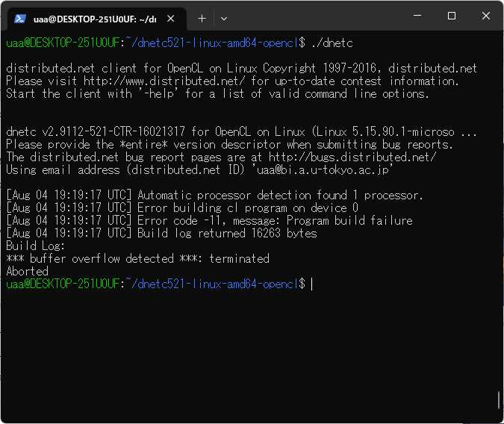Viewport: 504px width, 424px height.
Task: Expand the new tab profile dropdown chevron
Action: [x=227, y=18]
